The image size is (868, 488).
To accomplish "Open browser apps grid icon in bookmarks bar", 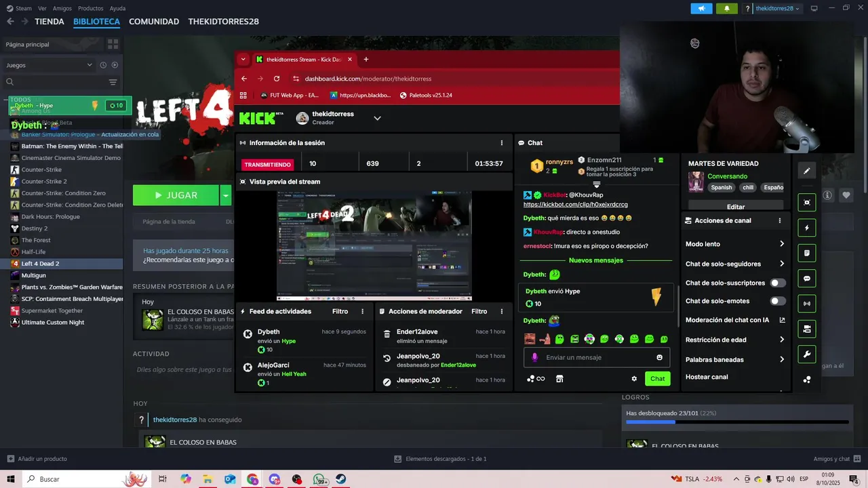I will [243, 96].
